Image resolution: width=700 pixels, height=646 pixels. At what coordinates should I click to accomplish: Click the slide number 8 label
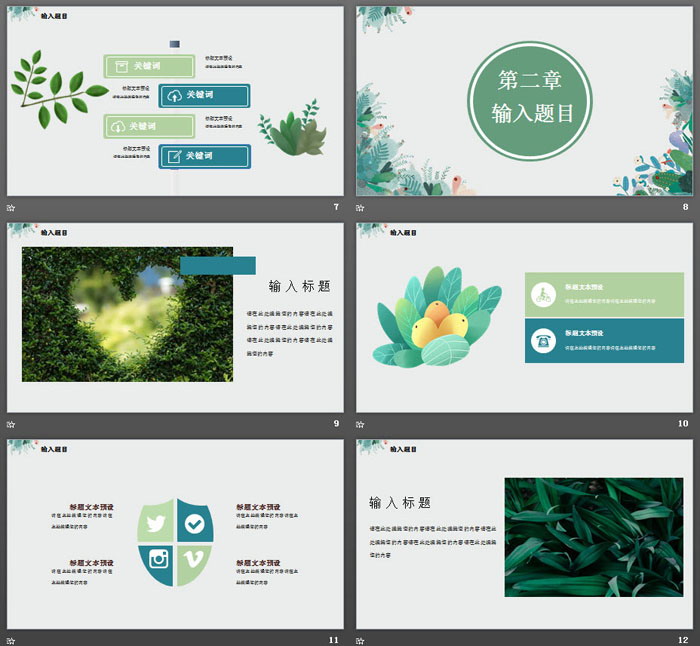pyautogui.click(x=685, y=208)
